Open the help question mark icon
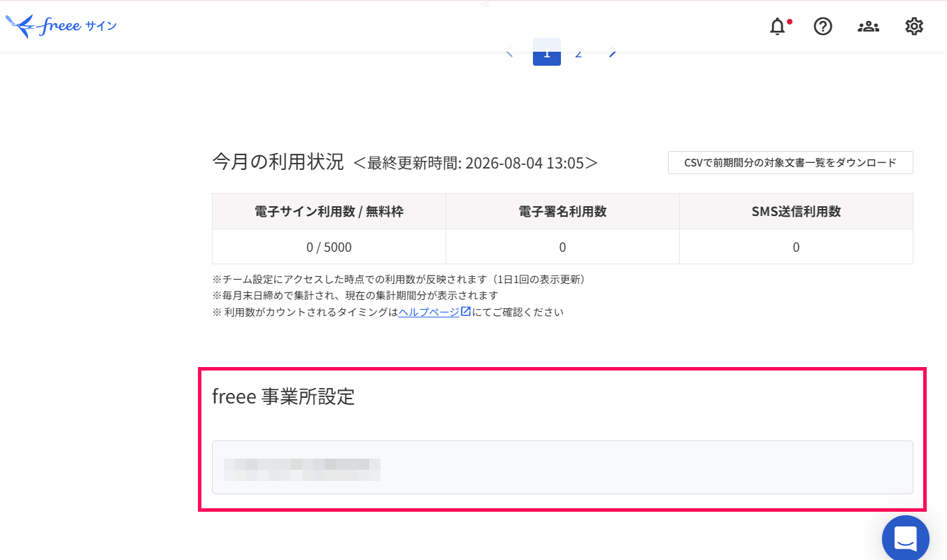This screenshot has height=560, width=947. tap(823, 27)
